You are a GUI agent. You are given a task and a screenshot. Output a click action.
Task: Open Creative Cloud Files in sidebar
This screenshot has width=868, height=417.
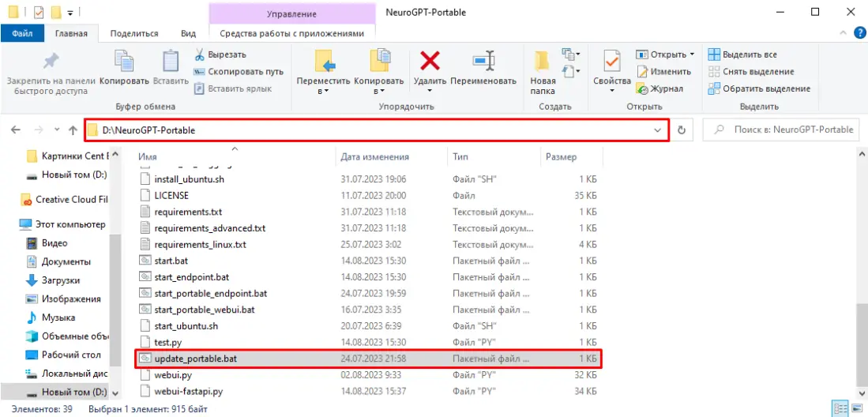coord(64,199)
